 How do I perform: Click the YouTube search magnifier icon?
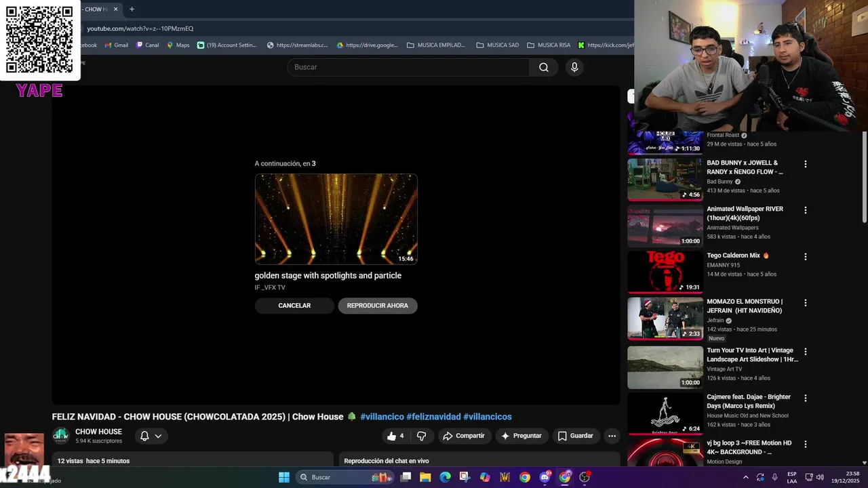pyautogui.click(x=544, y=67)
